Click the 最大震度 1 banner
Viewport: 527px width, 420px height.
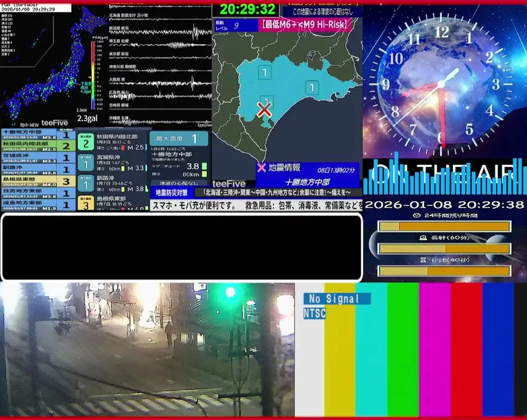click(x=179, y=138)
